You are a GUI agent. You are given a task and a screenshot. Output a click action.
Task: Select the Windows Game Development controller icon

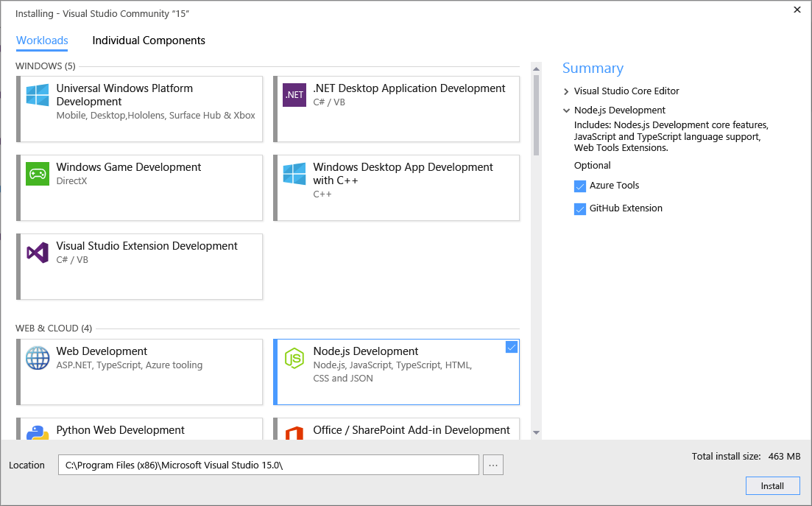point(38,174)
